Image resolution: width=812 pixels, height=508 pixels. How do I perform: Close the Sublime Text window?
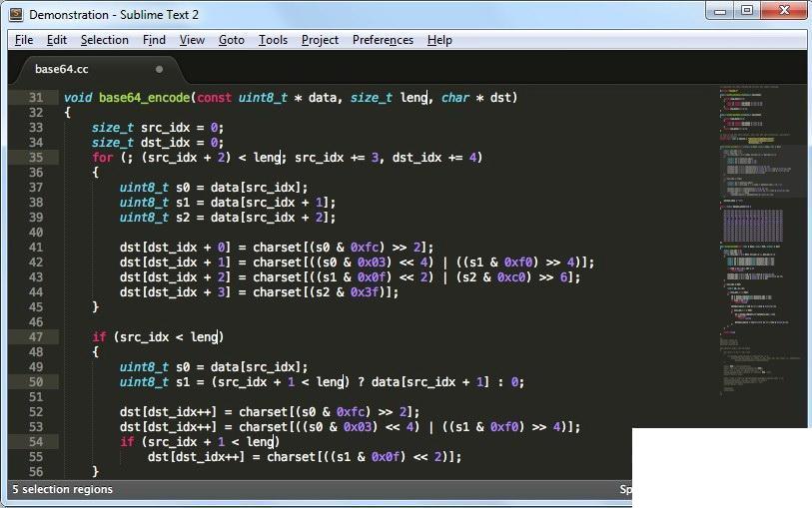click(784, 10)
